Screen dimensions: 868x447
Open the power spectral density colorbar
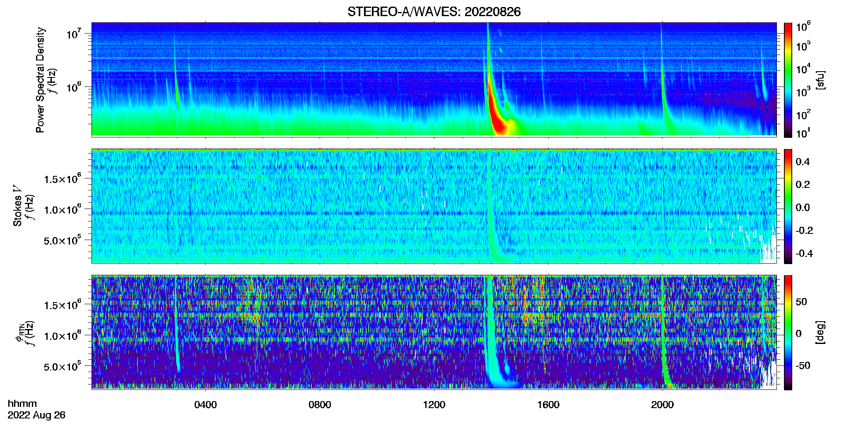tap(788, 80)
